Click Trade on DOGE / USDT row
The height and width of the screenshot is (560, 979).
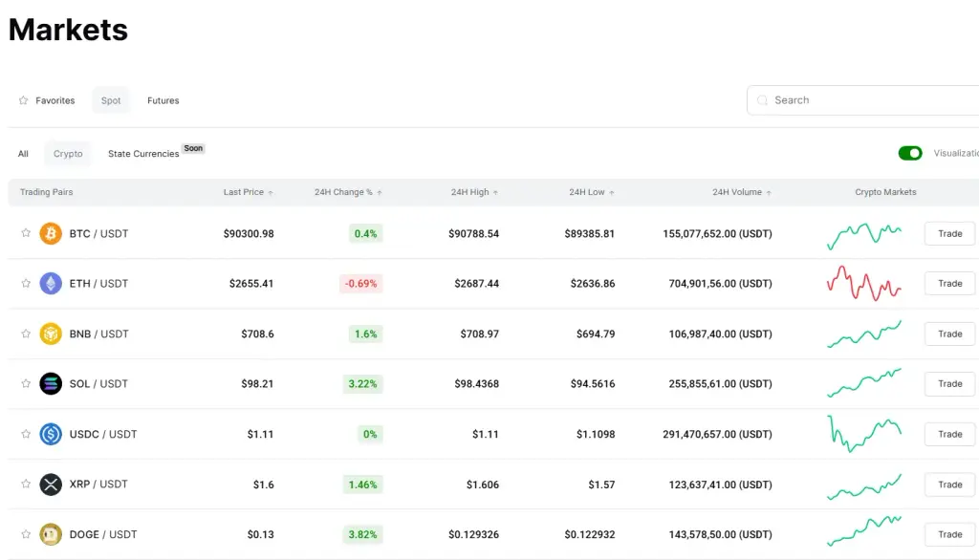click(949, 534)
